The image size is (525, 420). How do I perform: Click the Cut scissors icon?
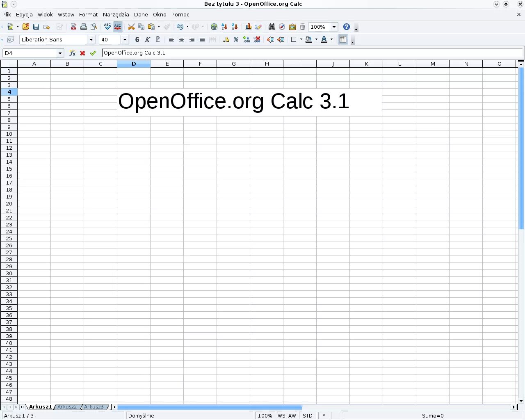[x=131, y=27]
